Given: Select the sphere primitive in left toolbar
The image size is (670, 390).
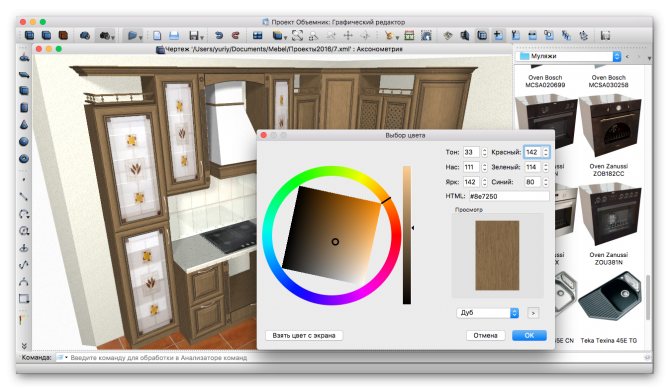Looking at the screenshot, I should [x=24, y=141].
